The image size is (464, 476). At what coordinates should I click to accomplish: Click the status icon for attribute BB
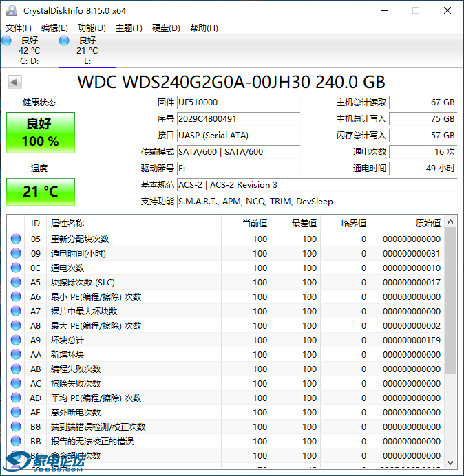click(x=16, y=441)
